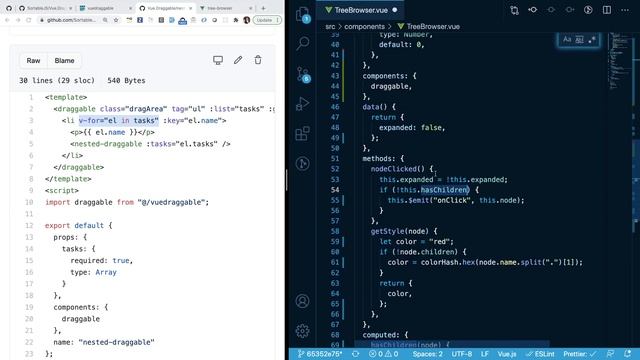
Task: Click the open in desktop icon on GitHub
Action: coord(218,60)
